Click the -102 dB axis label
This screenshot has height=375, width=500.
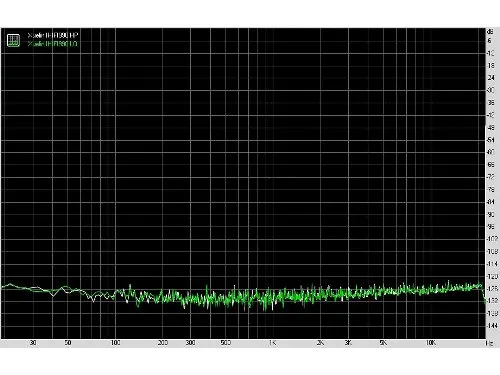click(492, 239)
